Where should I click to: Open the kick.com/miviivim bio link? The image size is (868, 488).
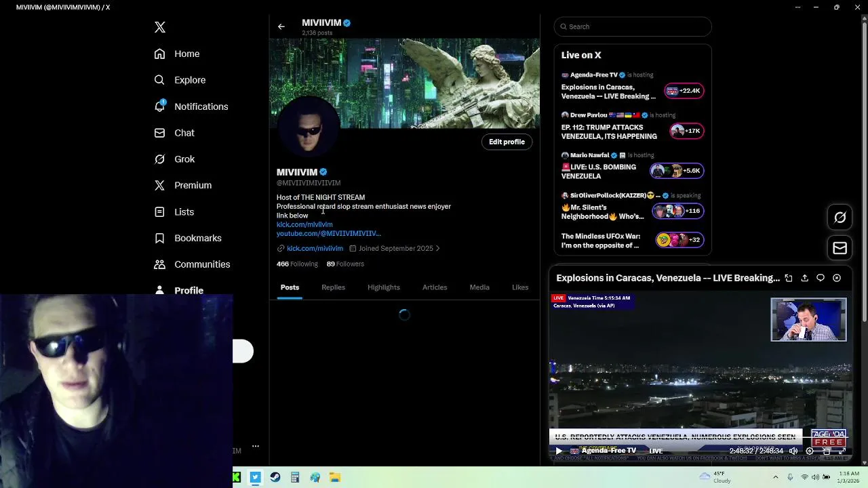pyautogui.click(x=304, y=224)
